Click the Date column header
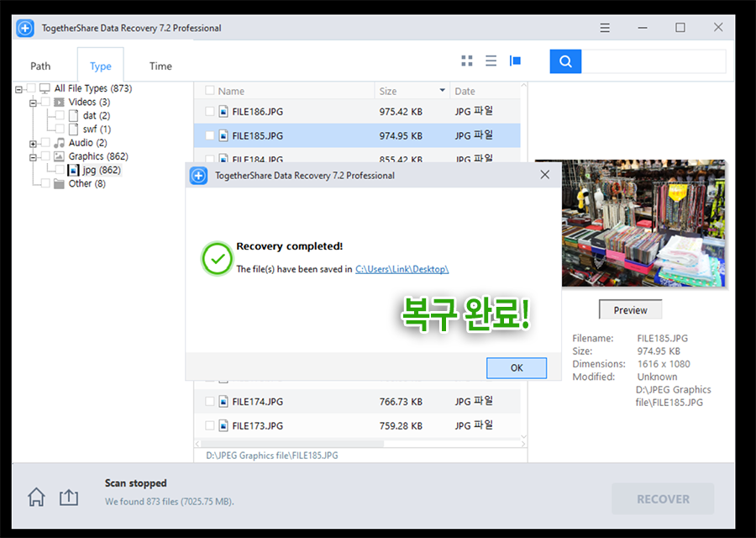This screenshot has height=538, width=756. pyautogui.click(x=465, y=91)
